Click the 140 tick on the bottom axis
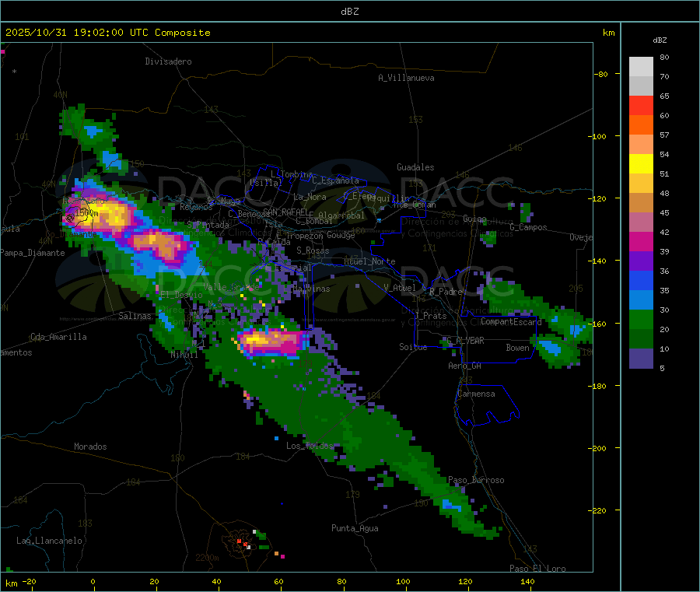Screen dimensions: 700x592 point(527,581)
